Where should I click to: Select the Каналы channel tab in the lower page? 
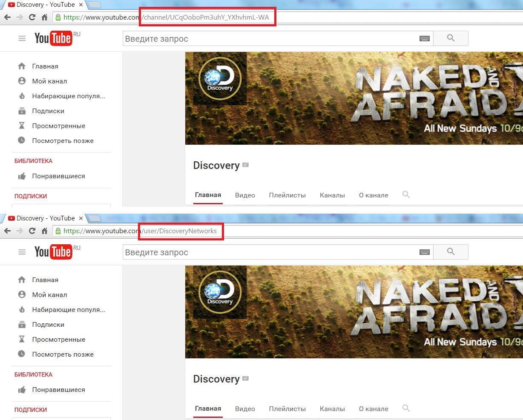[332, 409]
